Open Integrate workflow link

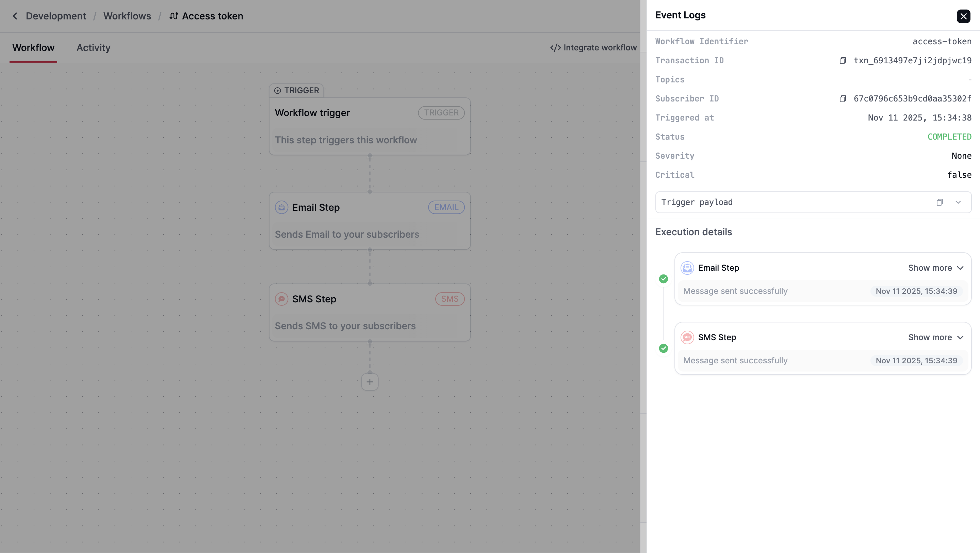593,48
